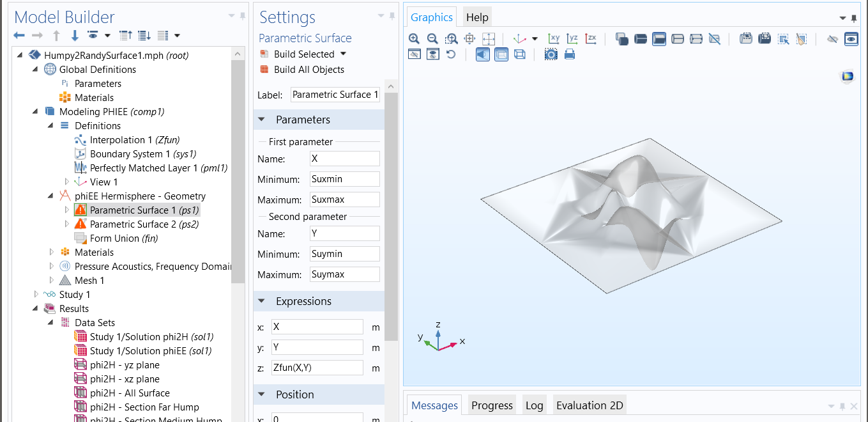Open the Log tab
Image resolution: width=868 pixels, height=422 pixels.
click(534, 405)
